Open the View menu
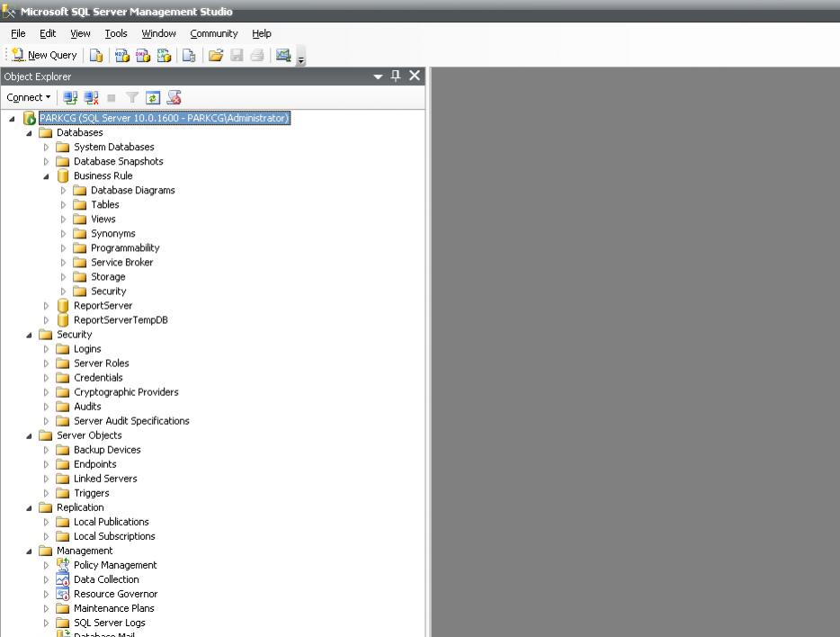 pos(80,33)
